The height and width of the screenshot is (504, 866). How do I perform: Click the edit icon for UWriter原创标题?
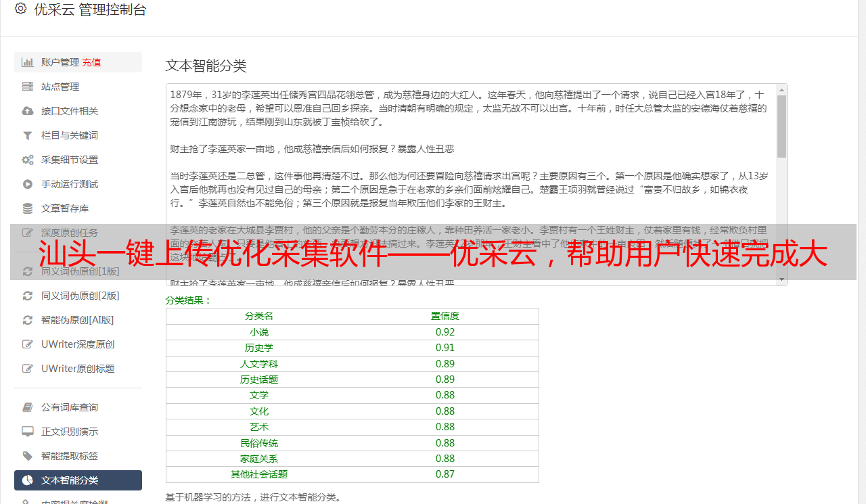(28, 369)
